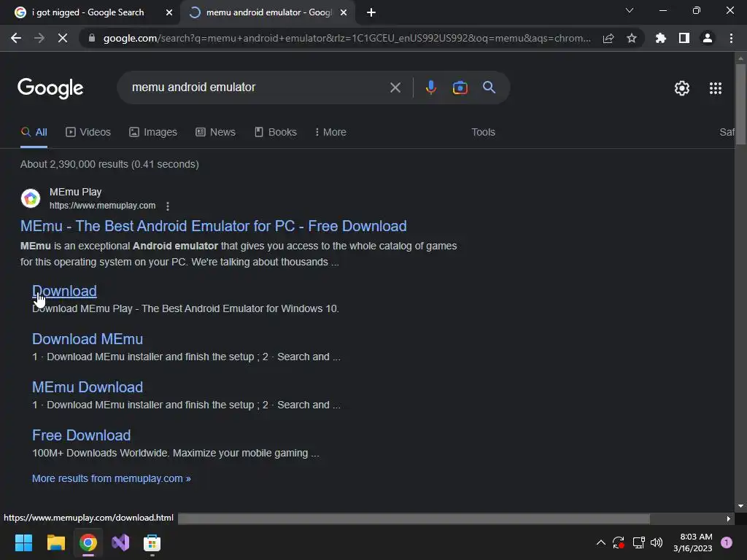Close the memu android emulator tab
This screenshot has height=560, width=747.
coord(344,12)
